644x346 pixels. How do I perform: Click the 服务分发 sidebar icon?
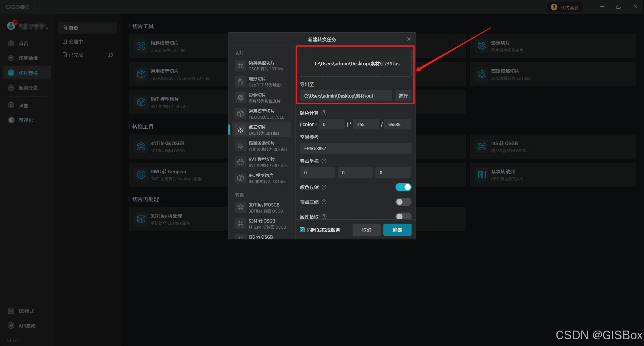(11, 88)
